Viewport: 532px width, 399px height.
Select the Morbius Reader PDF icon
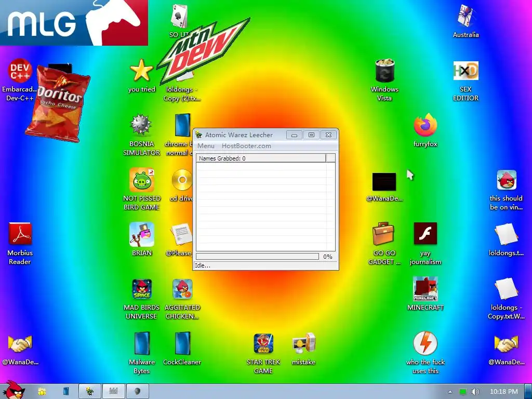point(20,244)
